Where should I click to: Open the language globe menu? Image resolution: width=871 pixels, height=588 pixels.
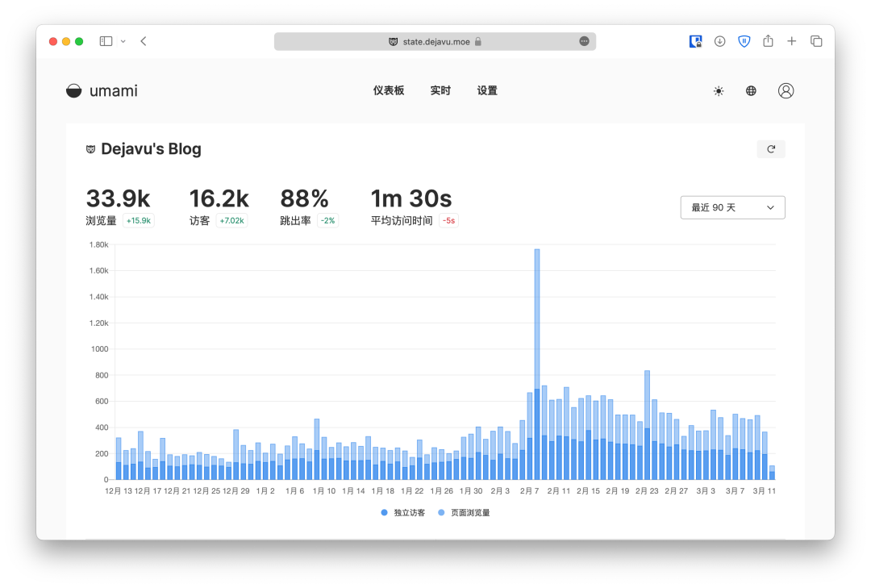pos(751,90)
